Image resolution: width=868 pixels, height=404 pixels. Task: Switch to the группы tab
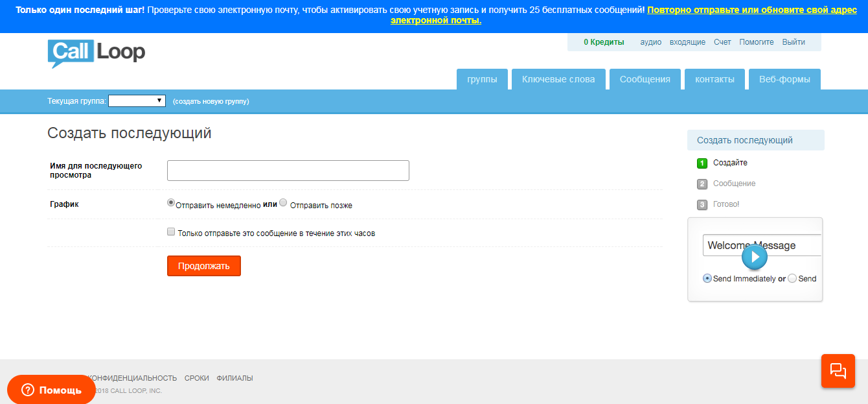tap(483, 79)
